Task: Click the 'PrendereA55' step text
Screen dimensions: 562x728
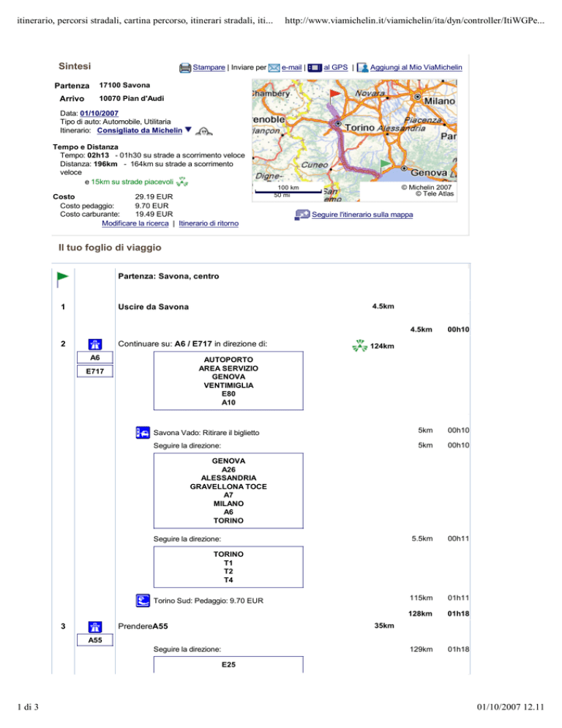Action: [143, 626]
